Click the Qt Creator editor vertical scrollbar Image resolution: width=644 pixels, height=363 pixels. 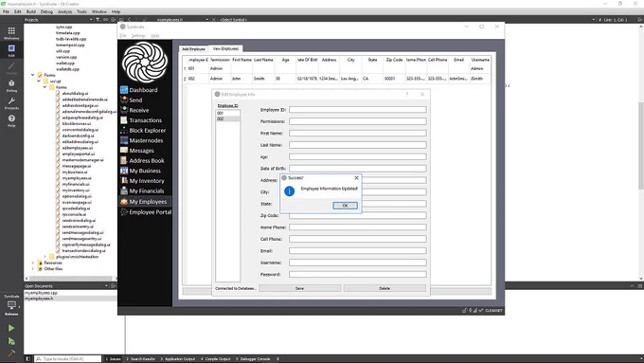pyautogui.click(x=641, y=146)
